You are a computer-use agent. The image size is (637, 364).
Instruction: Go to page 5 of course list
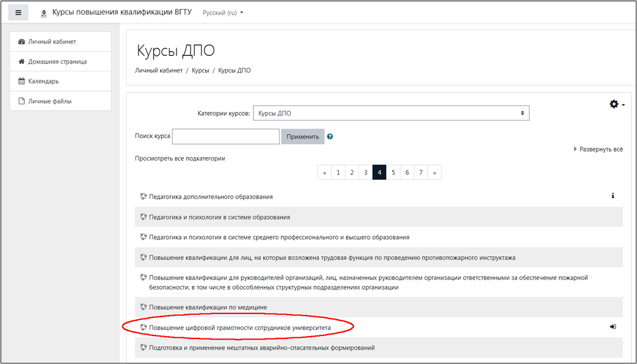pyautogui.click(x=393, y=172)
